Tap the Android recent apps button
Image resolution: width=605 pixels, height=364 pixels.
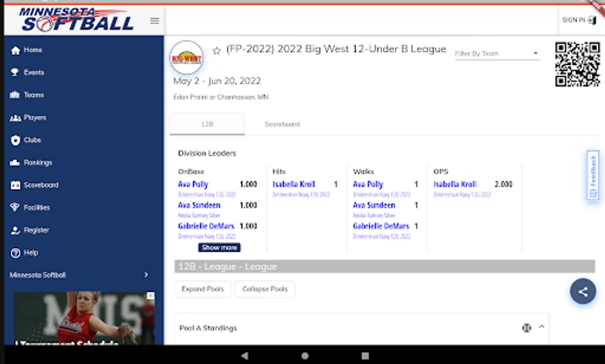point(365,356)
